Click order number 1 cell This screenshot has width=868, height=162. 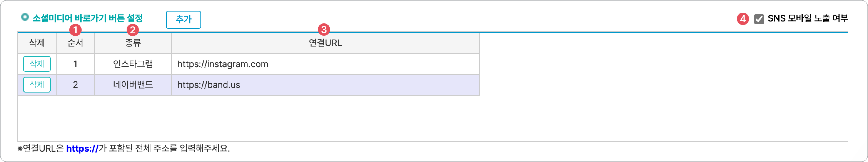tap(75, 64)
